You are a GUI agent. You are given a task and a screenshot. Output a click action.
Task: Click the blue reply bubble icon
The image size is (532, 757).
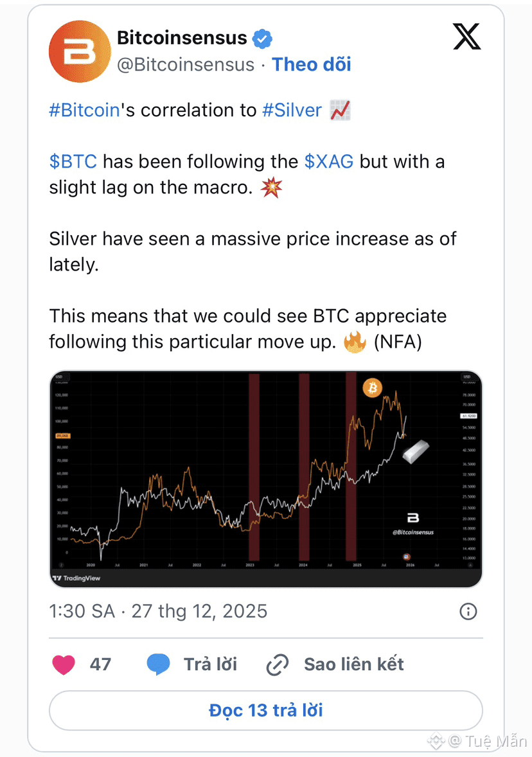158,664
